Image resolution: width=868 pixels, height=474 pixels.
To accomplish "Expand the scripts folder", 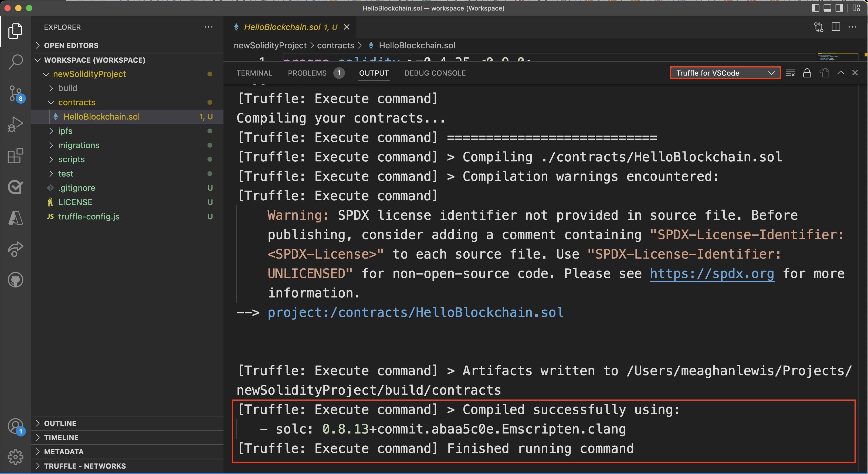I will [x=127, y=159].
